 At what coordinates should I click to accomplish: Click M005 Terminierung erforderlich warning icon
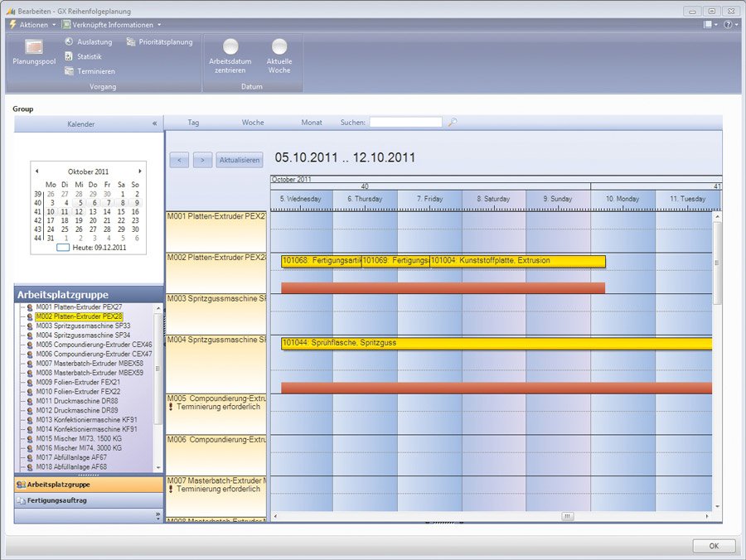click(x=171, y=407)
